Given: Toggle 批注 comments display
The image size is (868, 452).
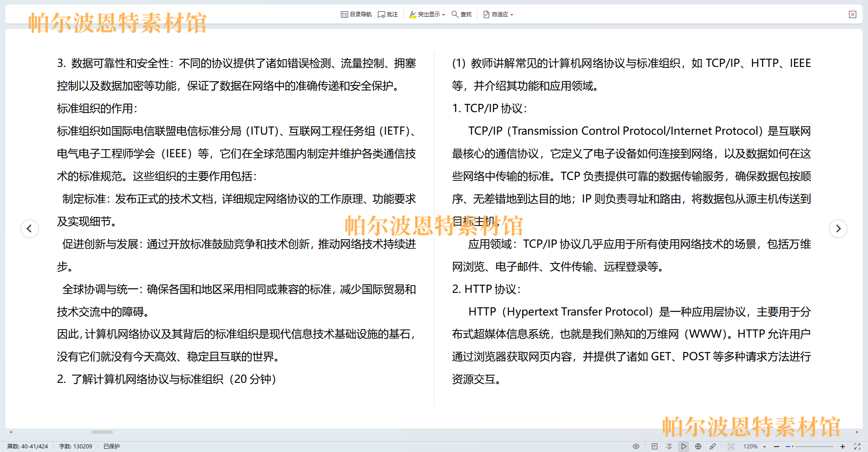Looking at the screenshot, I should (388, 14).
